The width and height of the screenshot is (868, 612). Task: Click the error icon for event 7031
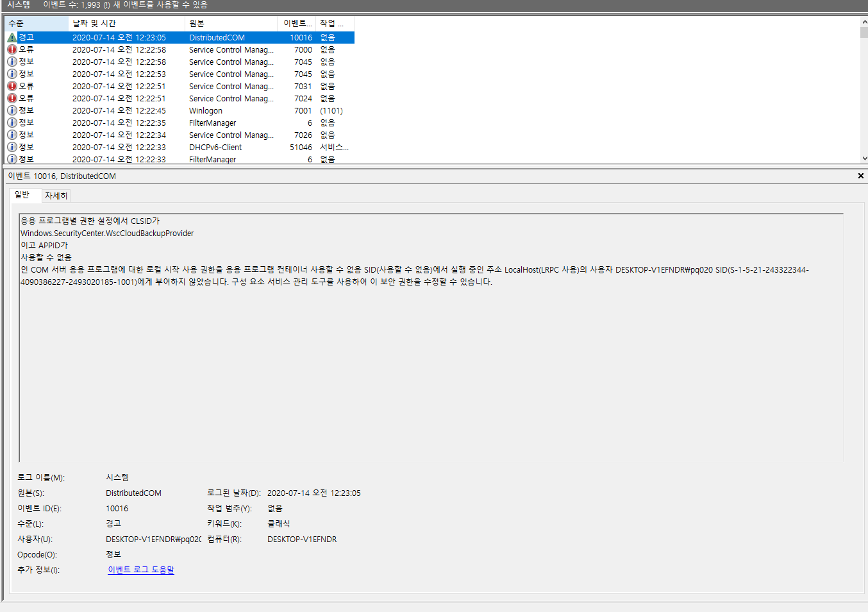click(12, 87)
